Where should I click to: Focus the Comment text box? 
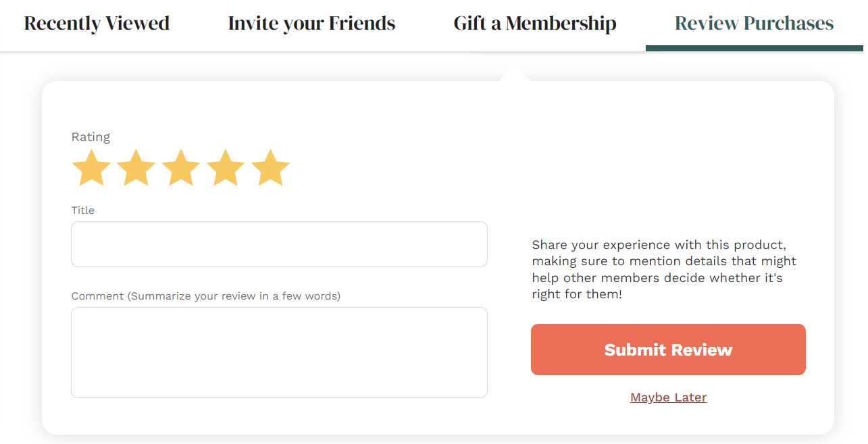[x=279, y=351]
